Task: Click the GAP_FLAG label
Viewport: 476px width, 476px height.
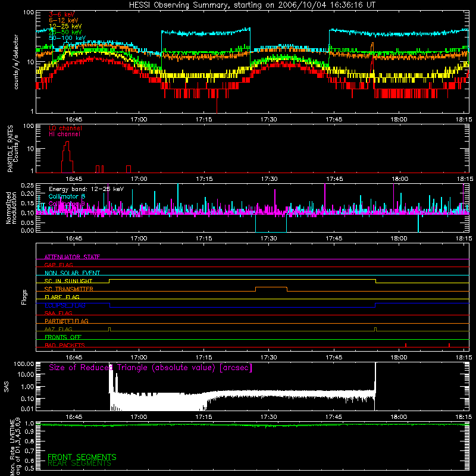Action: (58, 265)
